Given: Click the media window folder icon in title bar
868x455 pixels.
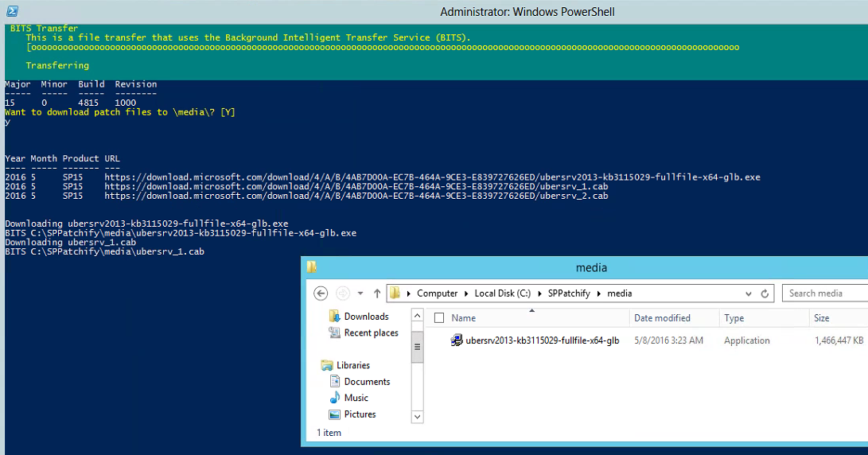Looking at the screenshot, I should click(312, 267).
